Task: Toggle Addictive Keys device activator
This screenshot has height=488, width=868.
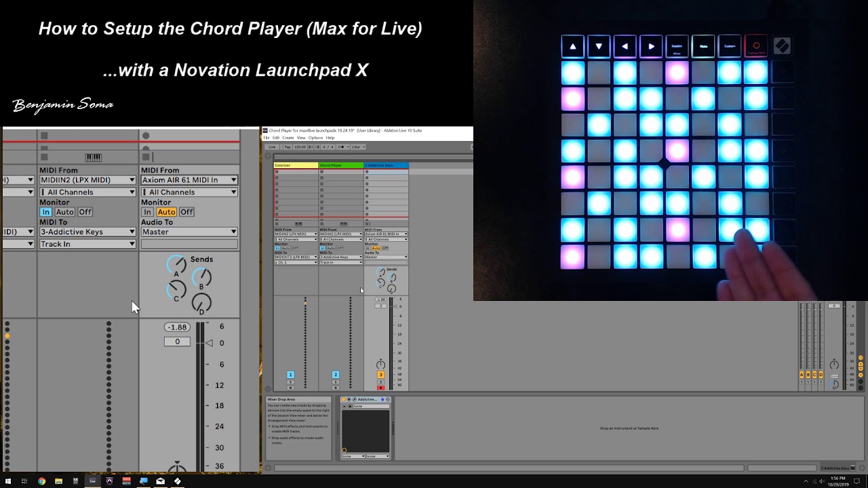Action: point(344,399)
